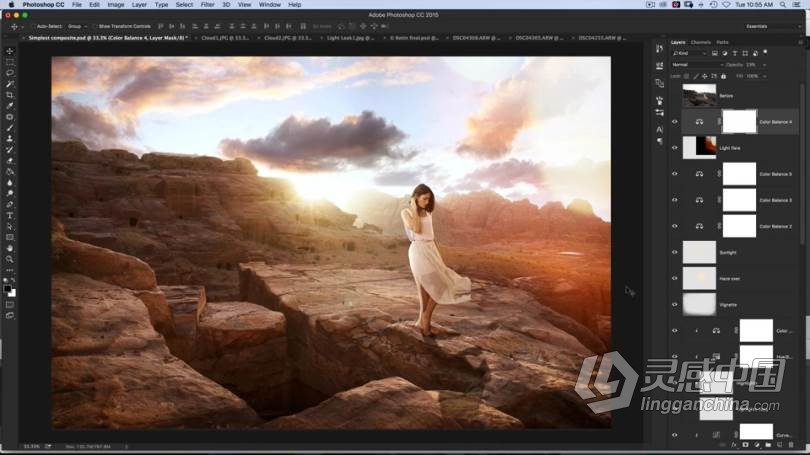Image resolution: width=810 pixels, height=455 pixels.
Task: Select the Hand tool
Action: 10,248
